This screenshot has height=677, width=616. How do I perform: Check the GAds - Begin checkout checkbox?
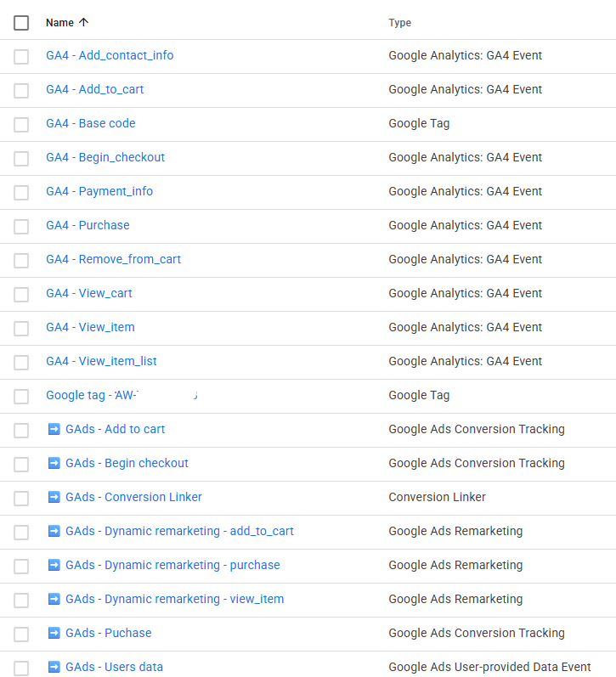point(21,465)
